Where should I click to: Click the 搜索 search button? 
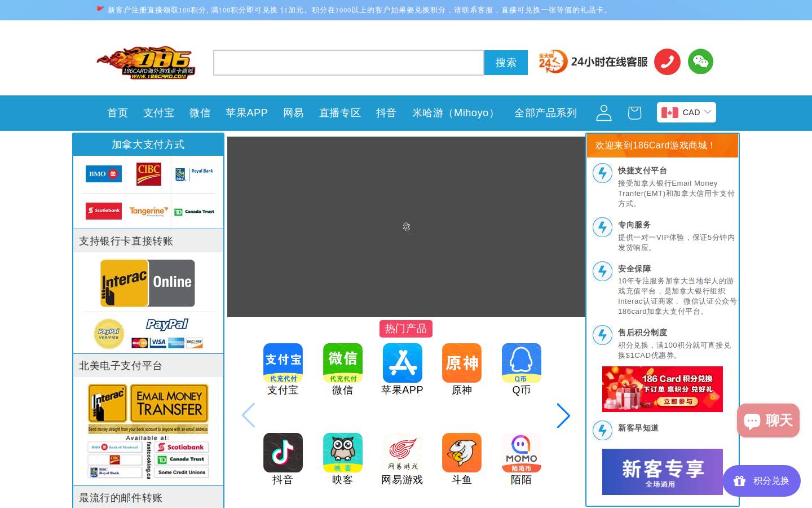pos(506,63)
